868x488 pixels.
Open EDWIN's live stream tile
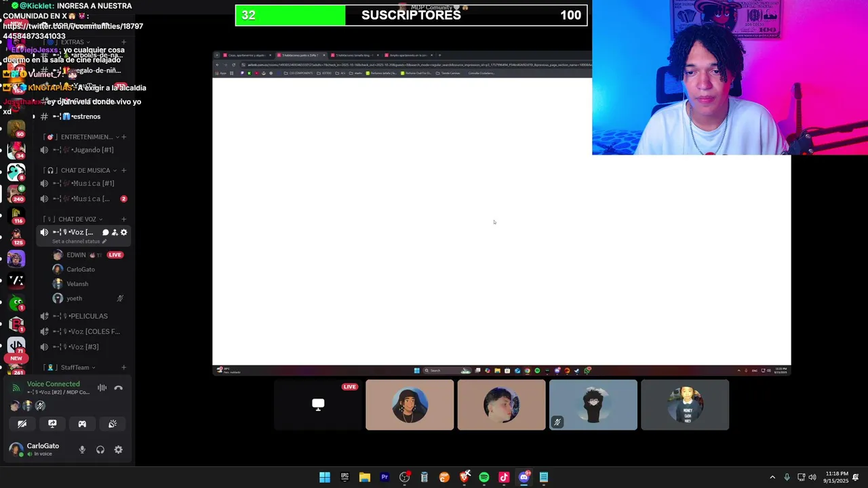pos(318,405)
